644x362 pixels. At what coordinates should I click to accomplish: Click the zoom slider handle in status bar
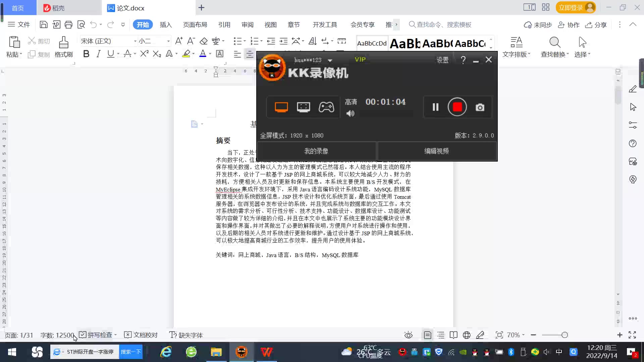click(x=565, y=335)
